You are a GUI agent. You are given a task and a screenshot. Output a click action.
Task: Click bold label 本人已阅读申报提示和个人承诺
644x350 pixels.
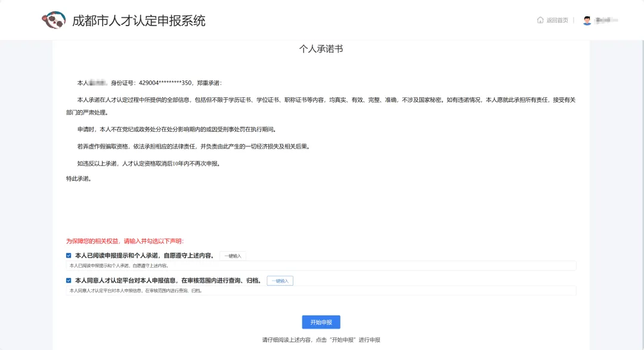pos(145,256)
